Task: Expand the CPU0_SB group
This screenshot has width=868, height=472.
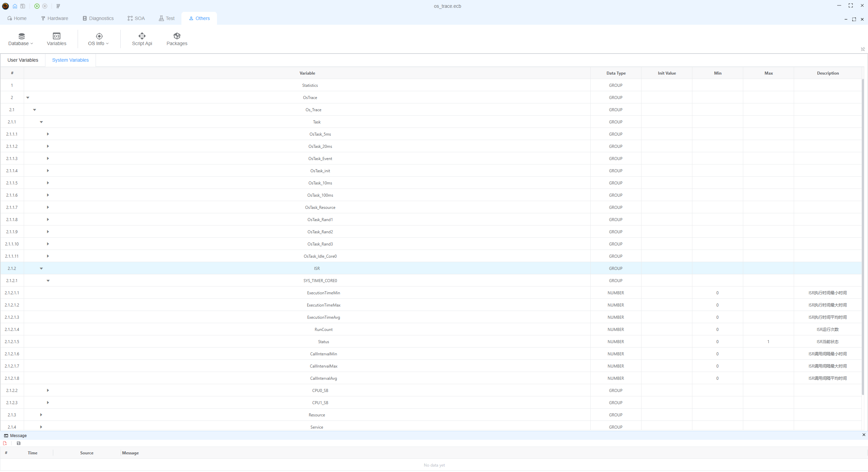Action: click(48, 391)
